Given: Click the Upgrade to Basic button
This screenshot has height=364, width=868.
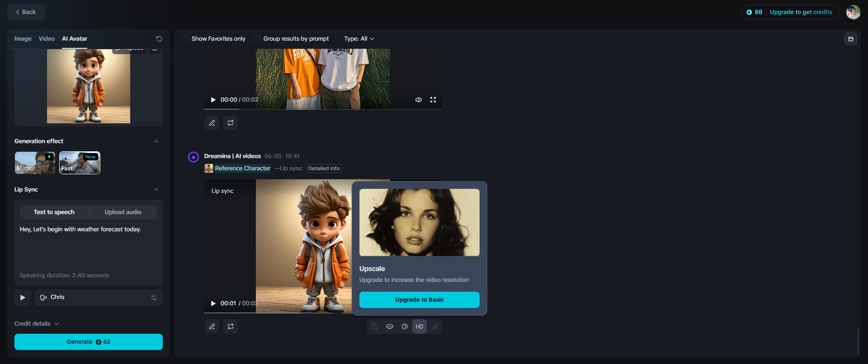Looking at the screenshot, I should pos(420,300).
